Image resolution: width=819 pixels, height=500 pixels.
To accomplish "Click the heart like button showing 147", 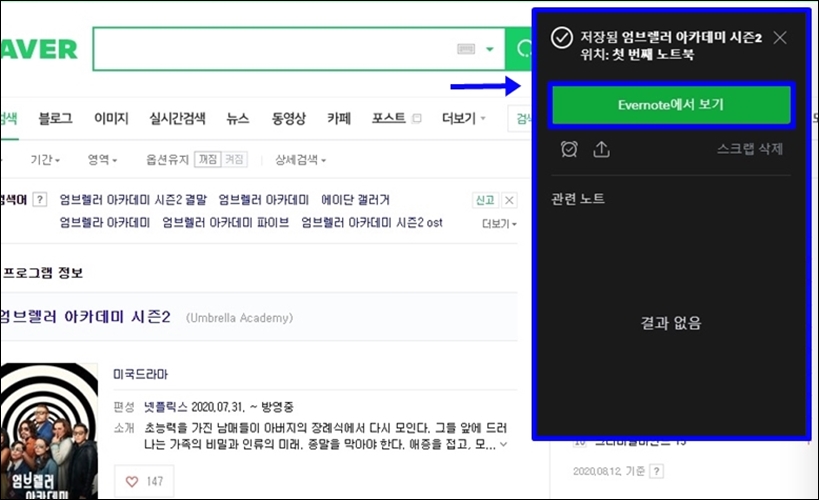I will click(144, 481).
